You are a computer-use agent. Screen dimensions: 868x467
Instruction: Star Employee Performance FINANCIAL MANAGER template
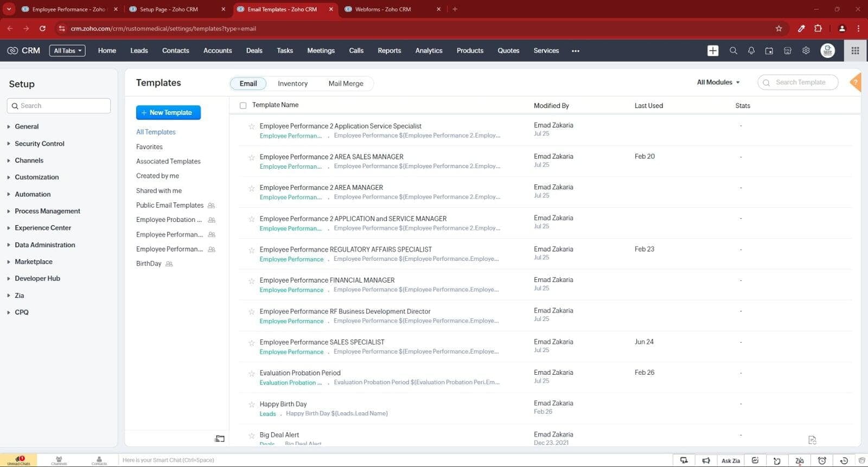[252, 281]
